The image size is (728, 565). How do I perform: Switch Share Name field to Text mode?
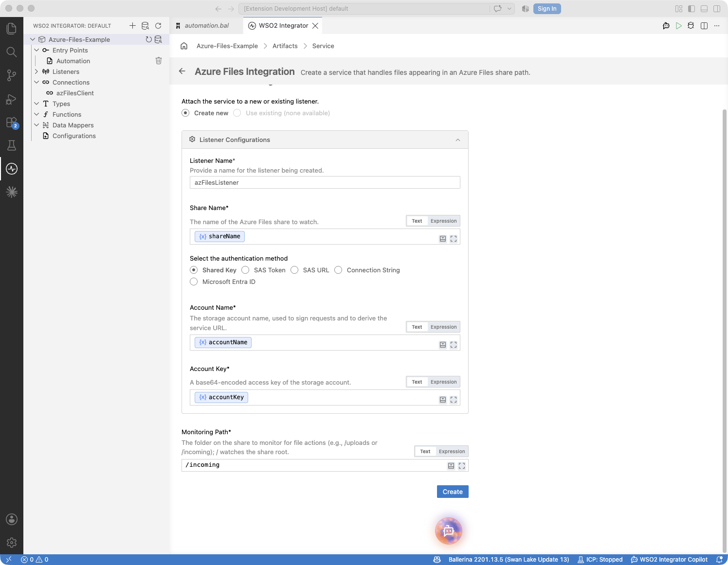(417, 221)
